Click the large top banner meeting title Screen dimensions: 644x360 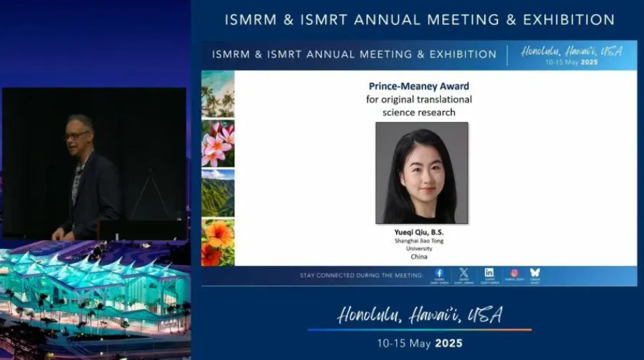(420, 20)
